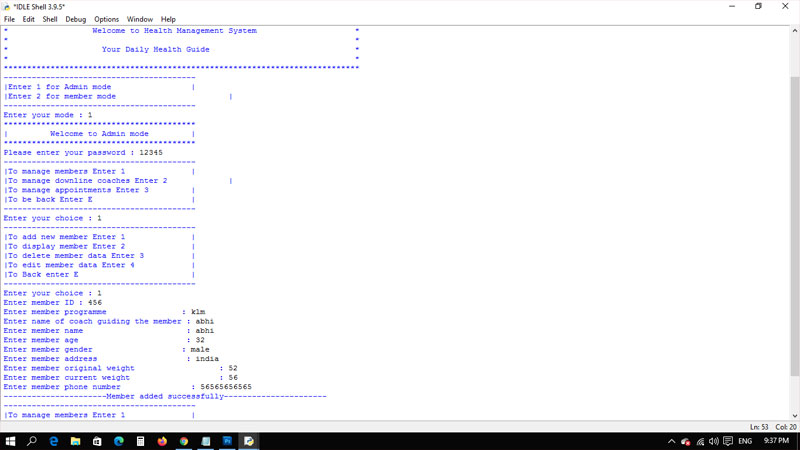
Task: Open the File menu
Action: (x=9, y=19)
